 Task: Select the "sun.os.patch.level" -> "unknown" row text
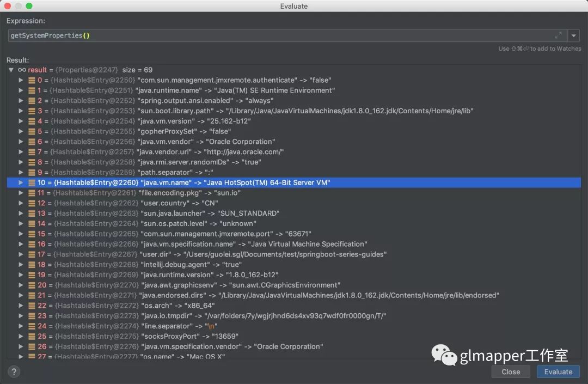point(198,223)
